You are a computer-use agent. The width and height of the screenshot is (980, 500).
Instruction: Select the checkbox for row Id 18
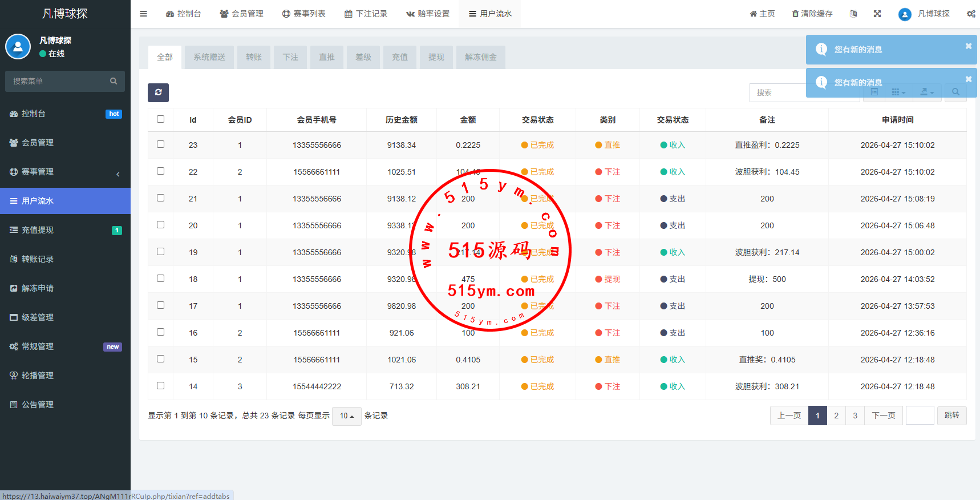160,279
